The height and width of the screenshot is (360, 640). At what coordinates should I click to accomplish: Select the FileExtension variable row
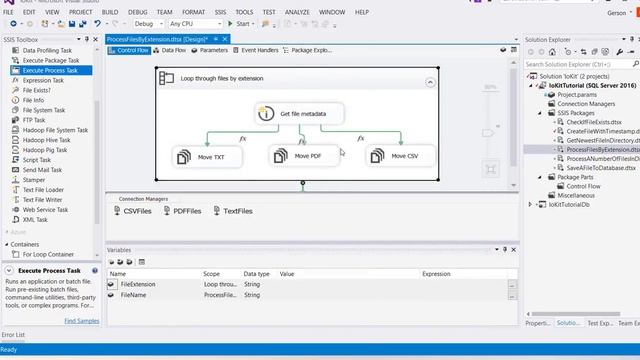pos(312,284)
